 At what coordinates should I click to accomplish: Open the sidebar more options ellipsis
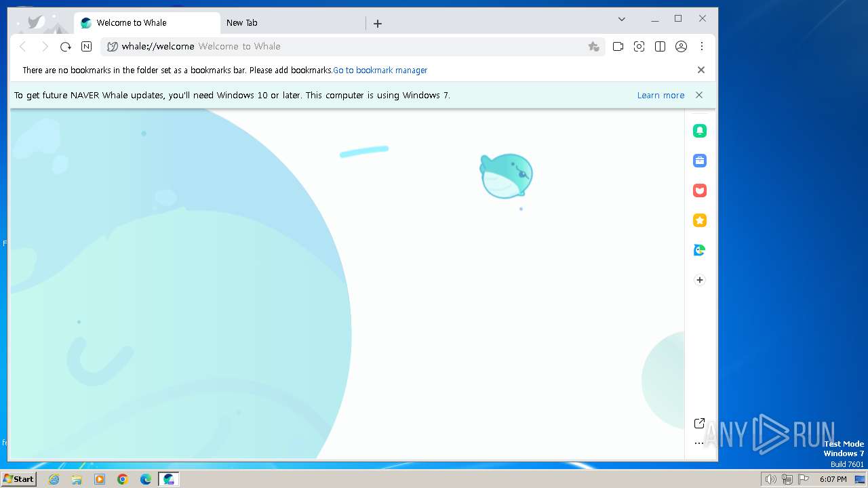click(x=699, y=443)
